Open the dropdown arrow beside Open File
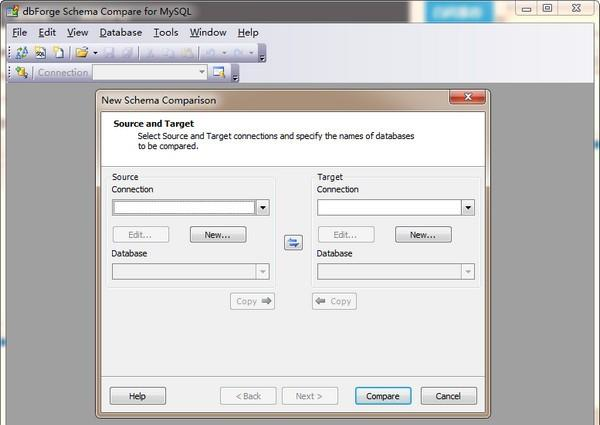This screenshot has width=600, height=425. [95, 53]
